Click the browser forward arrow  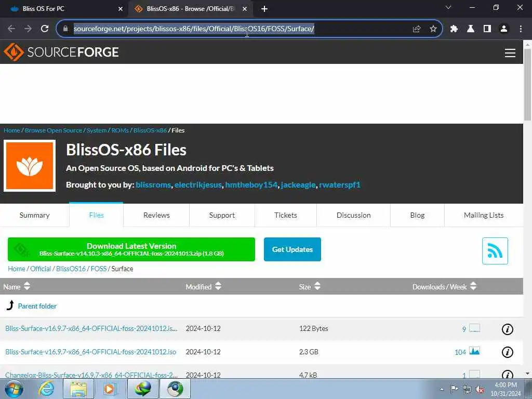(x=28, y=29)
